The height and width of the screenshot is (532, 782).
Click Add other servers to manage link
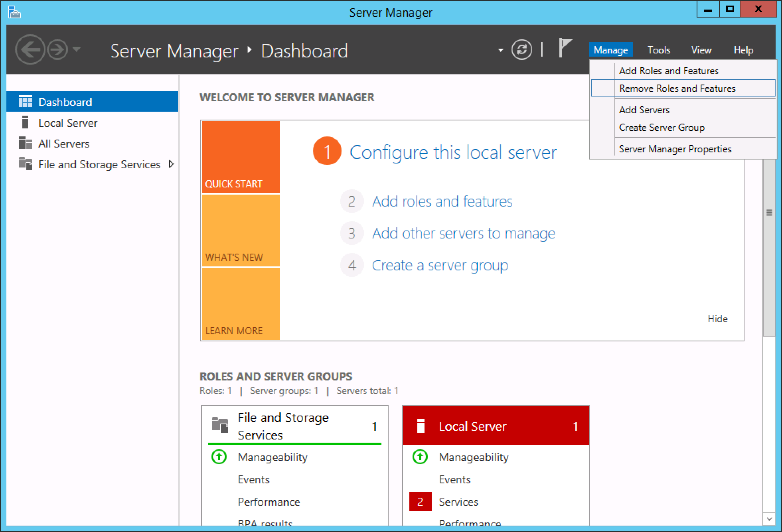pyautogui.click(x=463, y=233)
